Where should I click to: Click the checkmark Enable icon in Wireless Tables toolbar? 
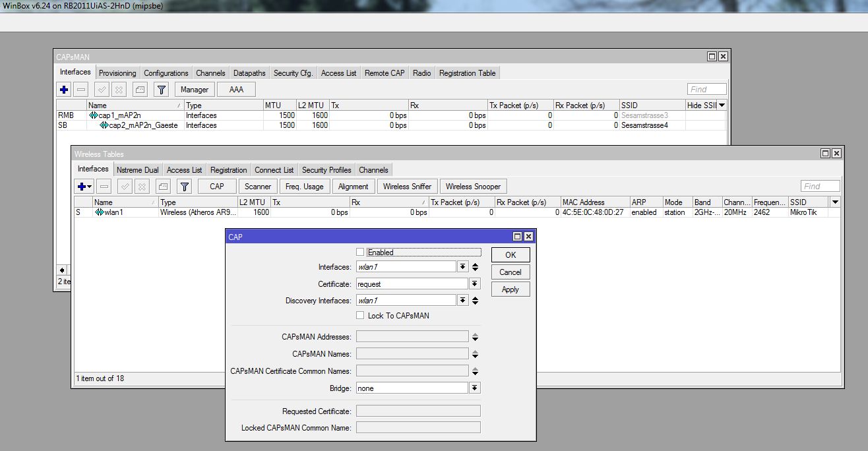coord(125,187)
